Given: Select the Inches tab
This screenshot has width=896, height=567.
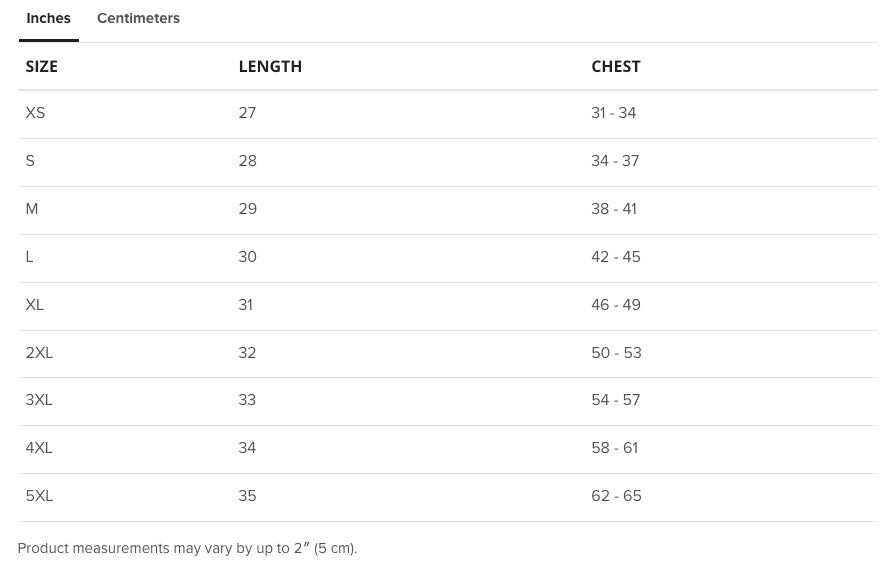Looking at the screenshot, I should 48,18.
